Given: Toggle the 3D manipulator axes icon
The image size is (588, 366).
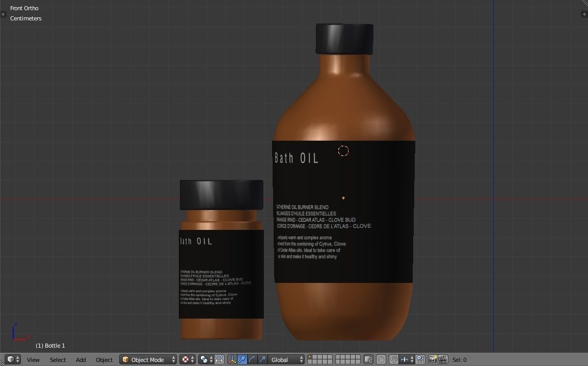Looking at the screenshot, I should click(232, 359).
